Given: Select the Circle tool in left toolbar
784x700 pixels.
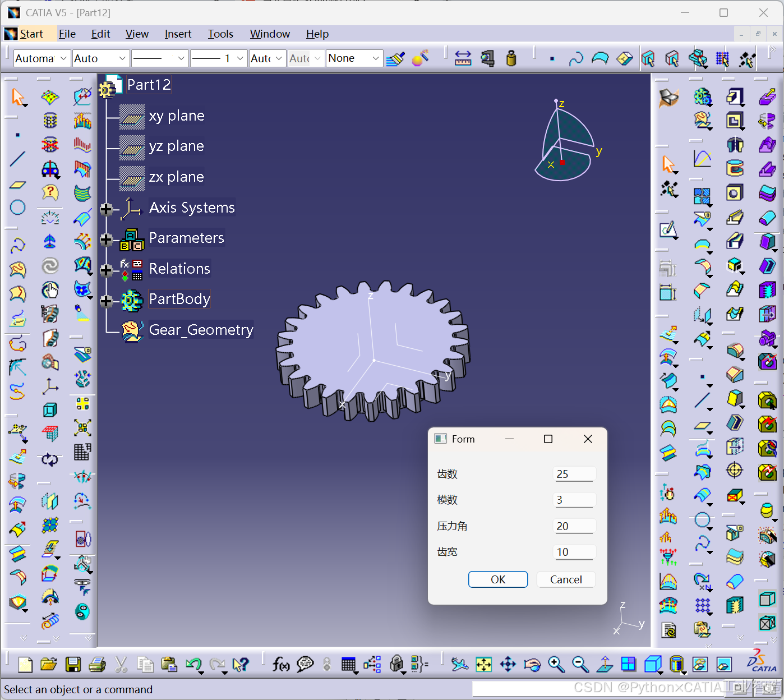Looking at the screenshot, I should (x=18, y=208).
